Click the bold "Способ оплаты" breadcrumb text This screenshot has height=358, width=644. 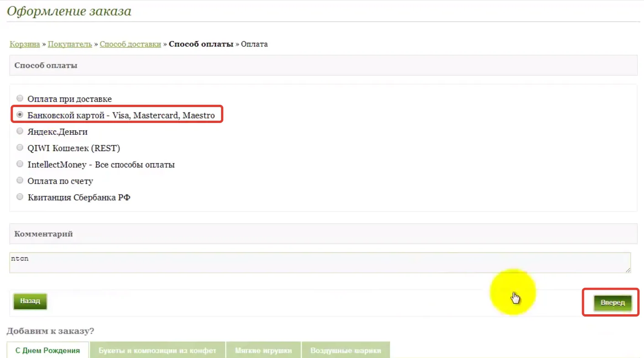(x=201, y=44)
